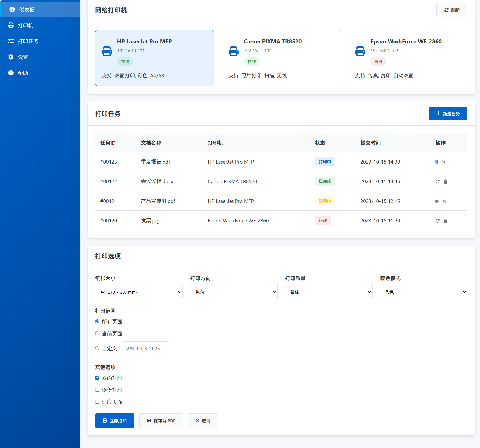Image resolution: width=480 pixels, height=448 pixels.
Task: Click the 任务ID column header
Action: coord(108,143)
